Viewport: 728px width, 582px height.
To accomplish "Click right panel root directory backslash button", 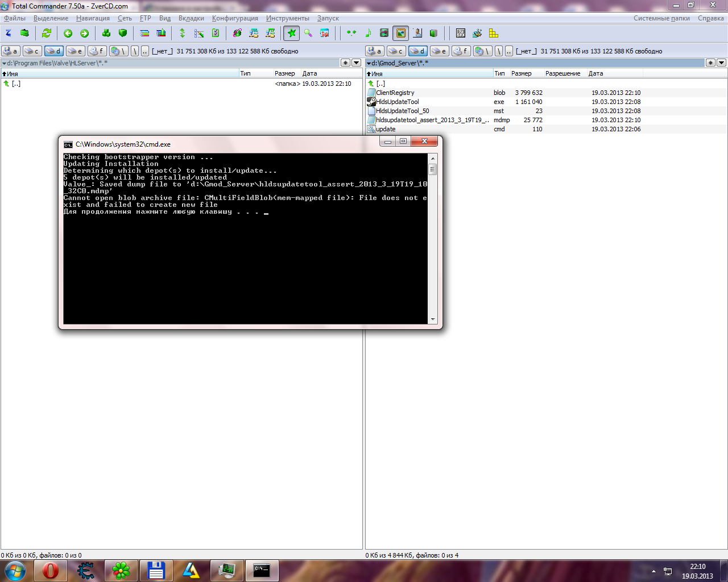I will 499,51.
